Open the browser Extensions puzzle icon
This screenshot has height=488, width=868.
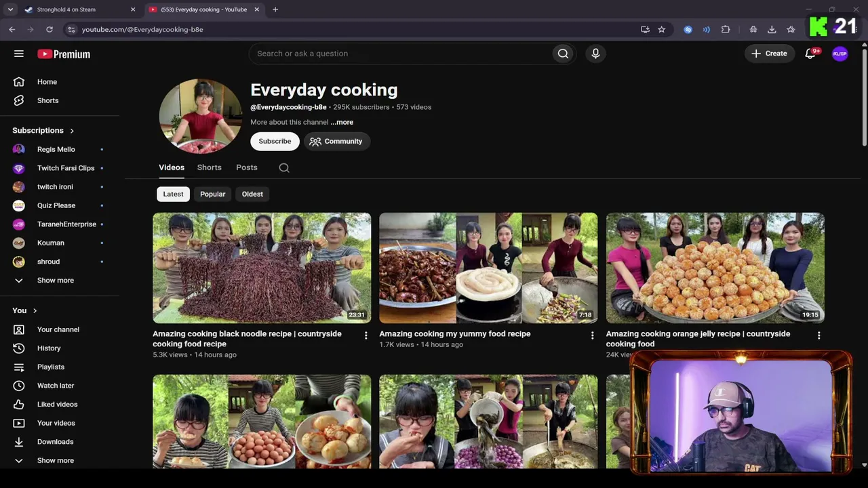tap(726, 29)
